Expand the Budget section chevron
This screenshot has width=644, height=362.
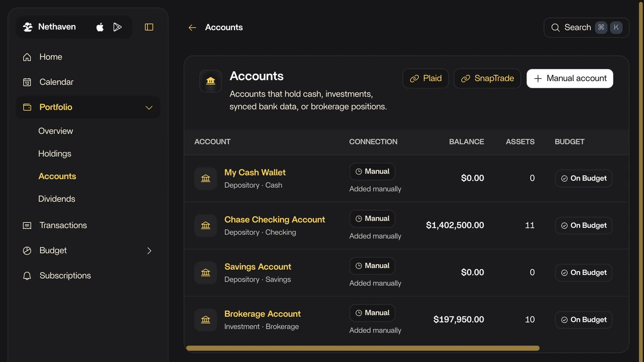149,251
